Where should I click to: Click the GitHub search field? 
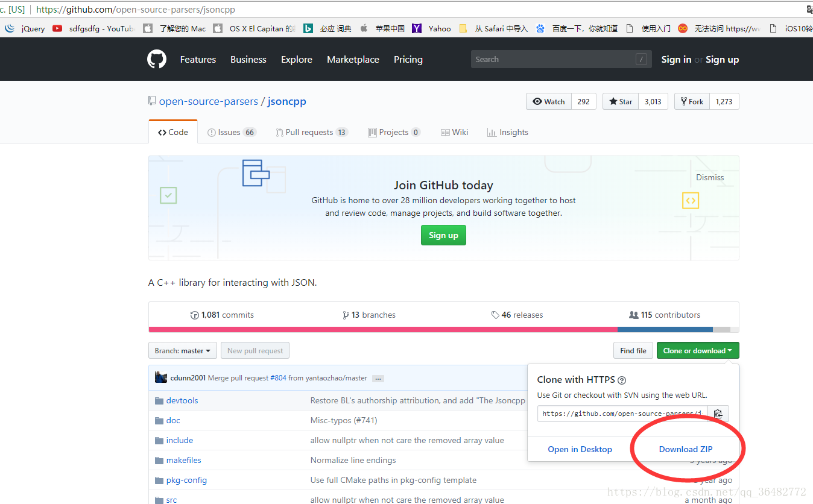pyautogui.click(x=561, y=59)
